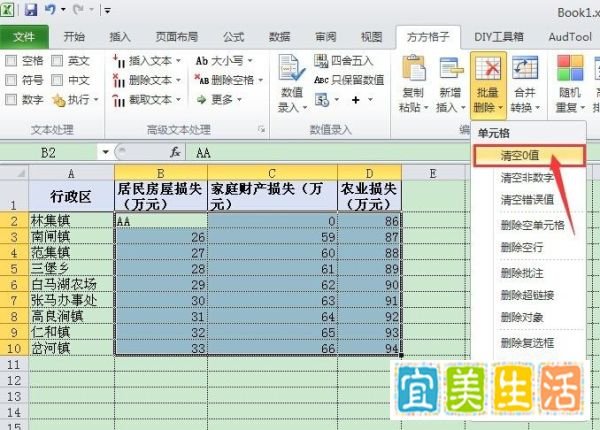This screenshot has width=600, height=430.
Task: Click the 插入文本 tool icon
Action: point(119,61)
